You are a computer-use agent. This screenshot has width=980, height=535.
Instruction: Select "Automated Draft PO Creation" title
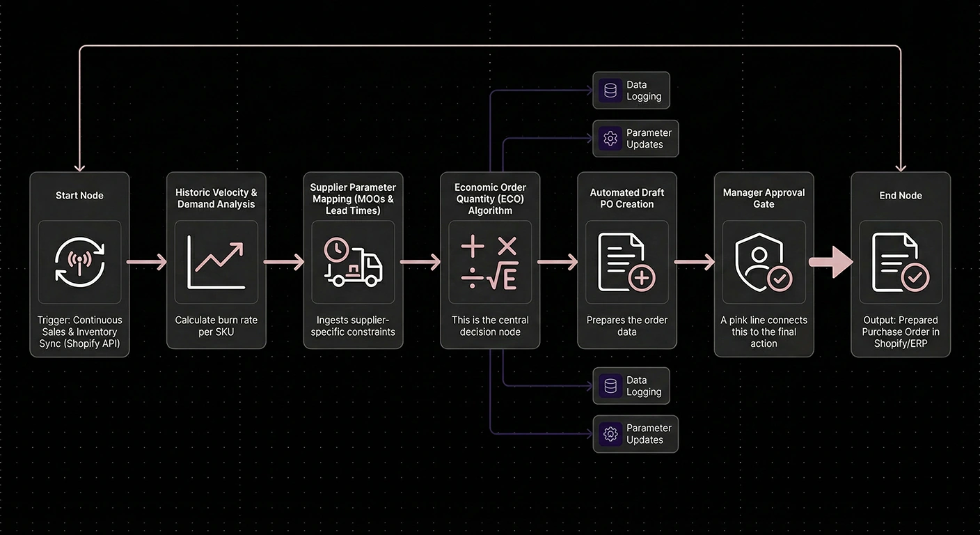coord(627,199)
